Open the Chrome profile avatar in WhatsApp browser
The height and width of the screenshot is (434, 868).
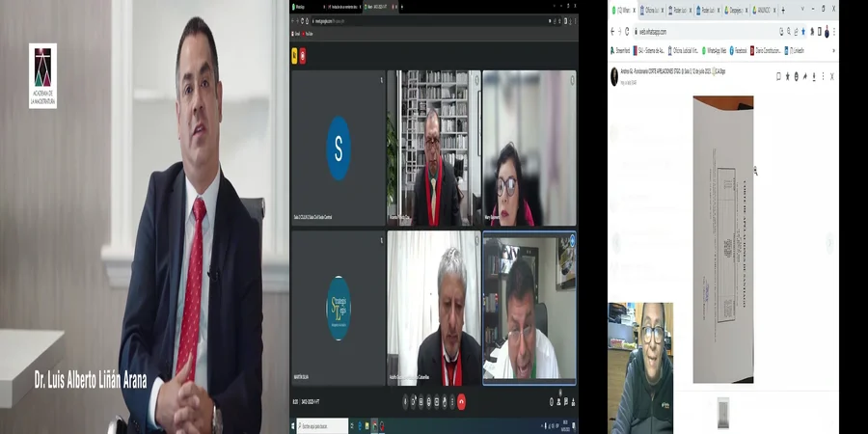pyautogui.click(x=827, y=32)
